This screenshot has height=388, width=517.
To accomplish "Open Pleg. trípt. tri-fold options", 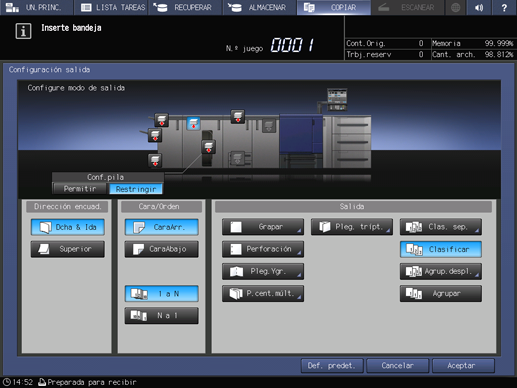I will click(x=352, y=227).
